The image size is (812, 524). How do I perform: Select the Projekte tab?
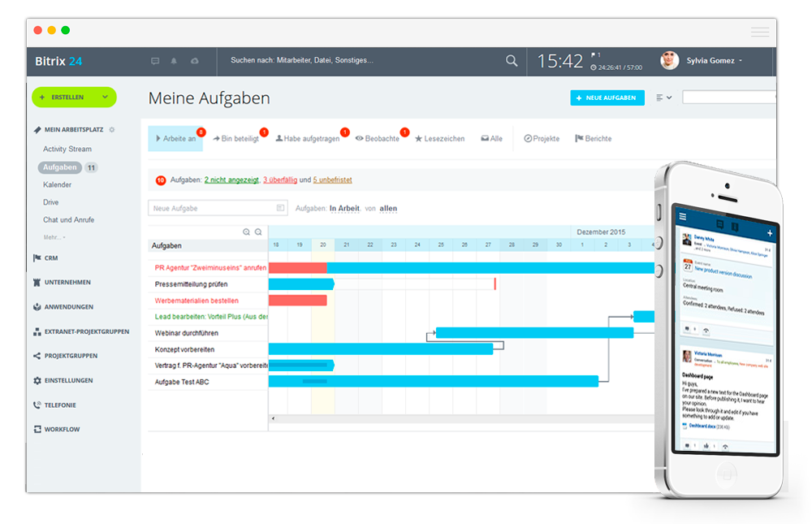pos(542,139)
